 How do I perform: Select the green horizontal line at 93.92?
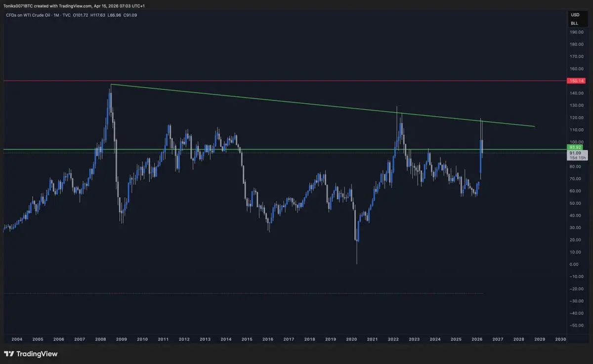click(x=284, y=149)
